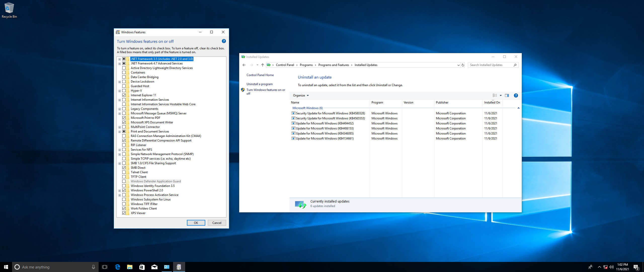Screen dimensions: 644x272
Task: Check the Containers feature checkbox
Action: tap(124, 73)
